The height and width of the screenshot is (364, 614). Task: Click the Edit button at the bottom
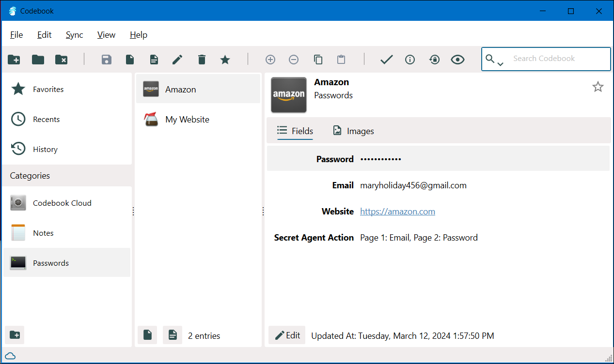[x=287, y=335]
